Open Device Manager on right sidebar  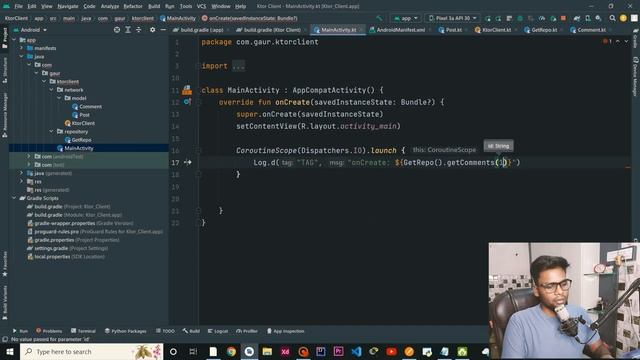pos(636,77)
